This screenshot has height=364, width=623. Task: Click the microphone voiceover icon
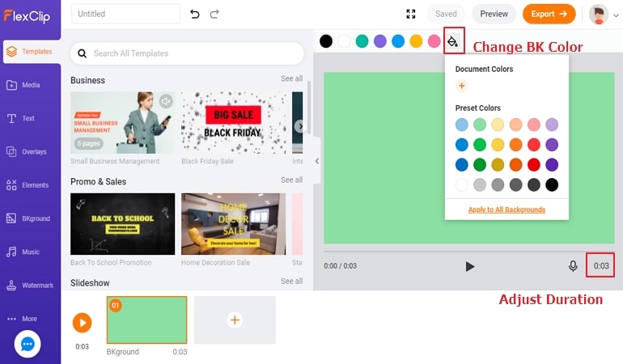573,266
